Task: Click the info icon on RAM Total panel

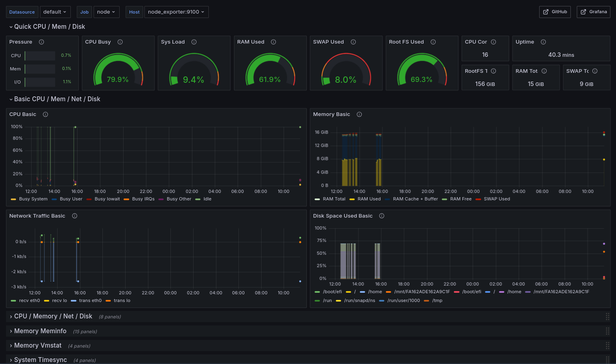Action: pos(544,71)
